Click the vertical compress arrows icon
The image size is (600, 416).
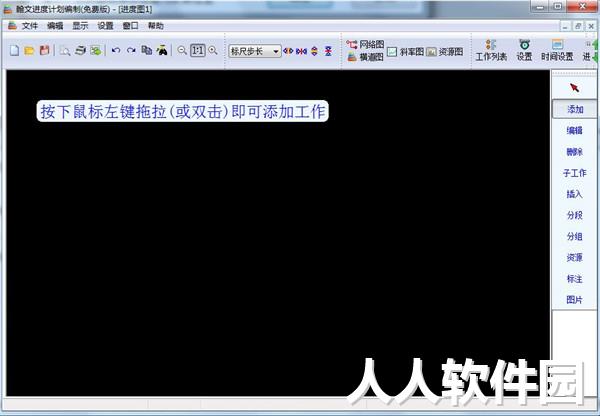328,51
